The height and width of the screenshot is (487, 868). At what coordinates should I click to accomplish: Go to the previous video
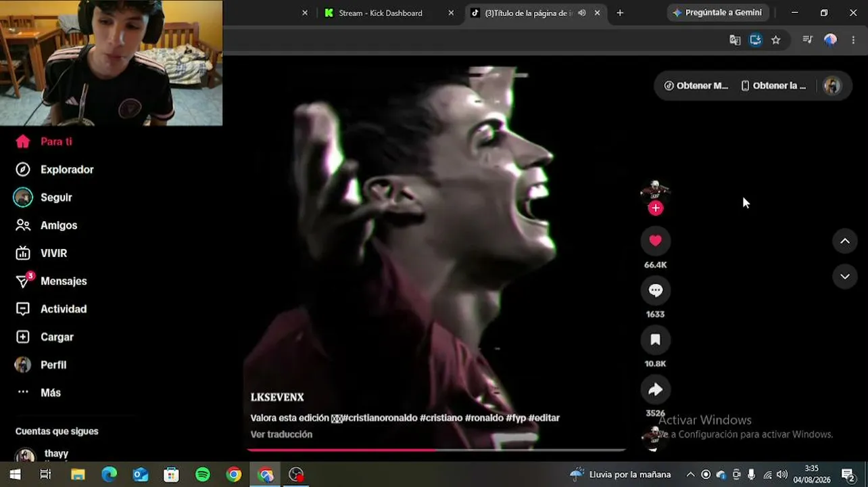click(x=845, y=241)
